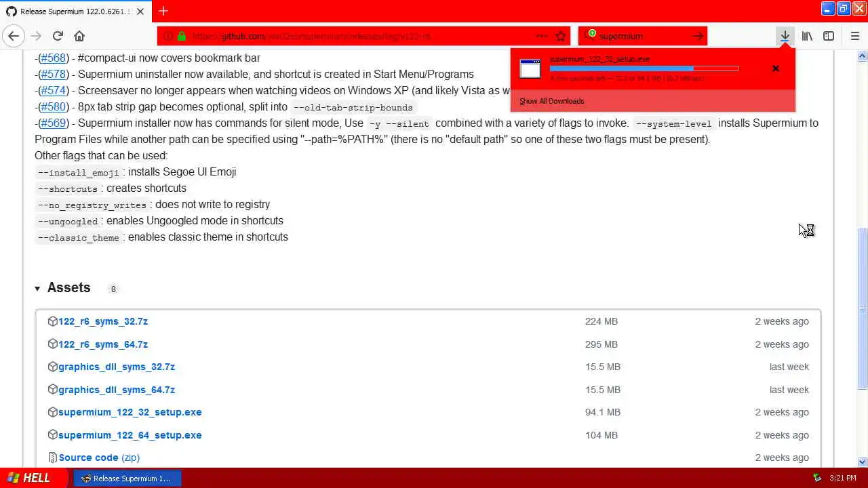The width and height of the screenshot is (868, 488).
Task: Open issue link #569
Action: 53,123
